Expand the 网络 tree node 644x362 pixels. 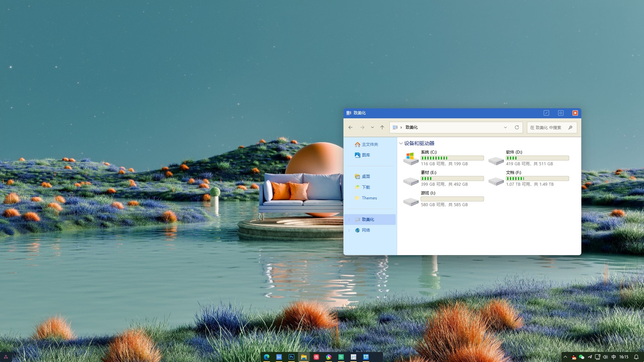tap(349, 230)
